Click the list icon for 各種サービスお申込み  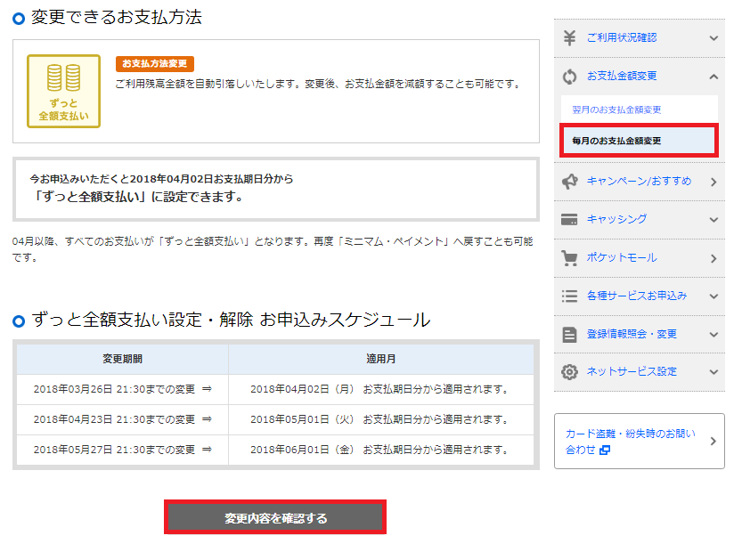570,296
